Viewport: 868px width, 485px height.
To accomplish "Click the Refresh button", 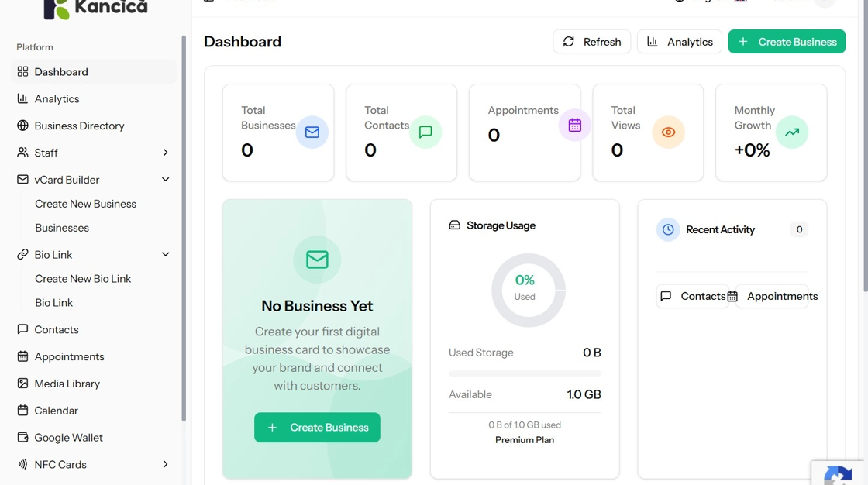I will pos(592,42).
